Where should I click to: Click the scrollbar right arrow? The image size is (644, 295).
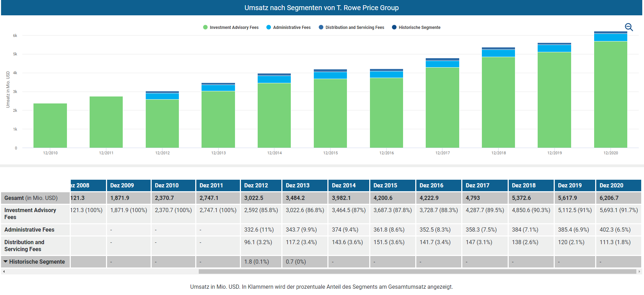coord(639,271)
